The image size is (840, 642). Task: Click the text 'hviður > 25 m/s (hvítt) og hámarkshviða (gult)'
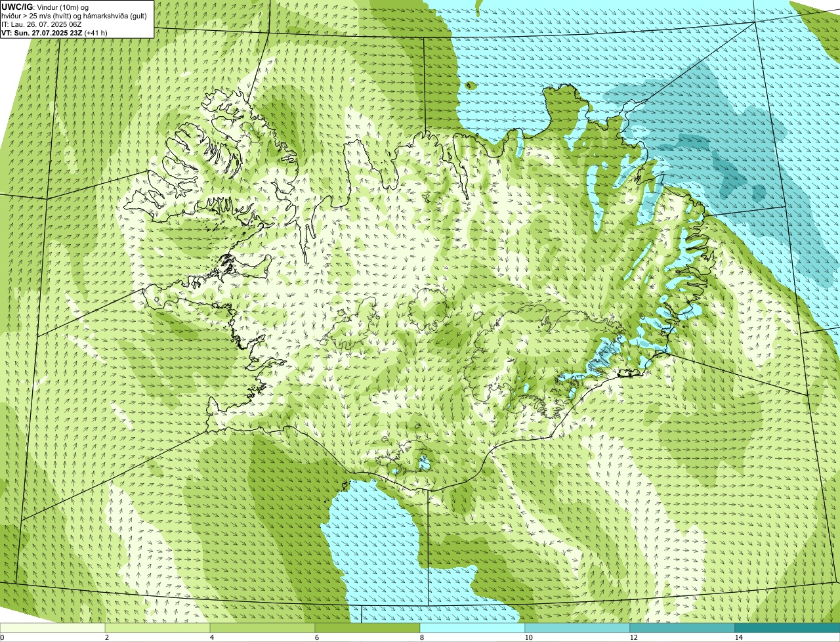pos(74,15)
